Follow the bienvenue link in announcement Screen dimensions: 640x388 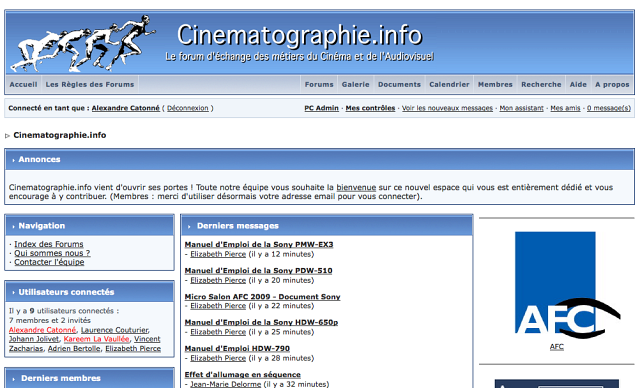pos(356,187)
